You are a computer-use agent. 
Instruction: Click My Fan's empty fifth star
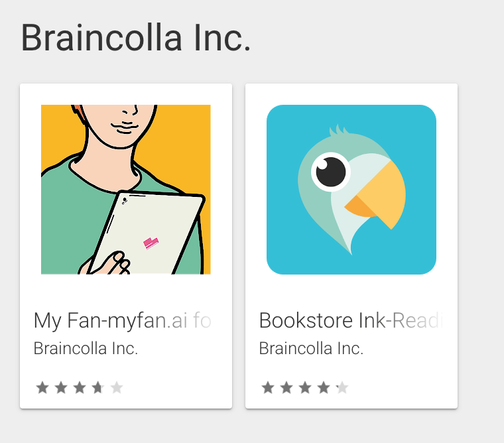[117, 387]
